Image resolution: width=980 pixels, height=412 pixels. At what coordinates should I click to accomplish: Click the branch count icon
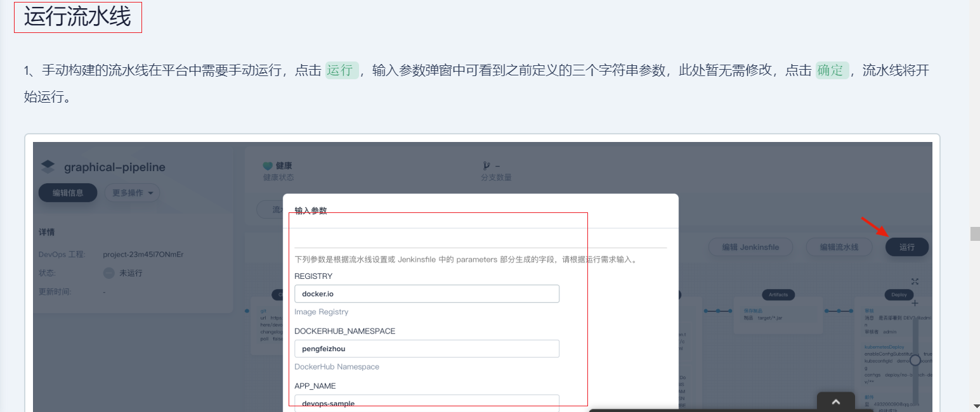point(487,166)
